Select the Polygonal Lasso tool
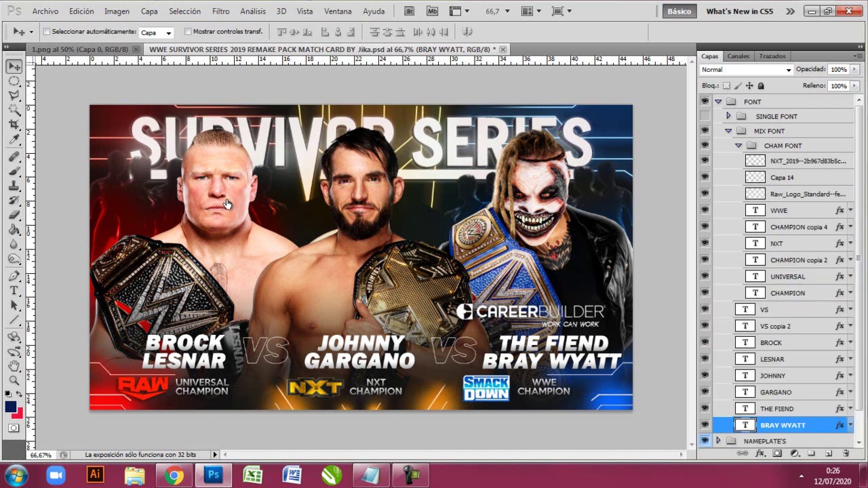This screenshot has width=868, height=488. [14, 95]
